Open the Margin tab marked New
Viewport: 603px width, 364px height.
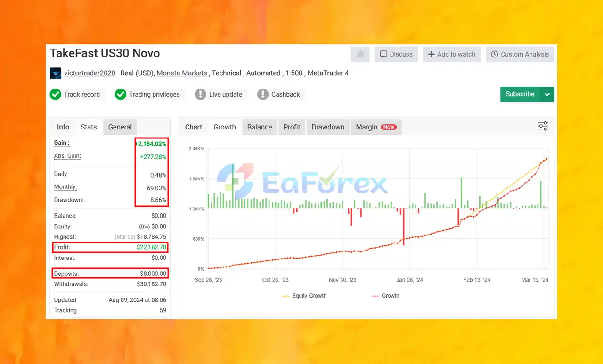[376, 127]
